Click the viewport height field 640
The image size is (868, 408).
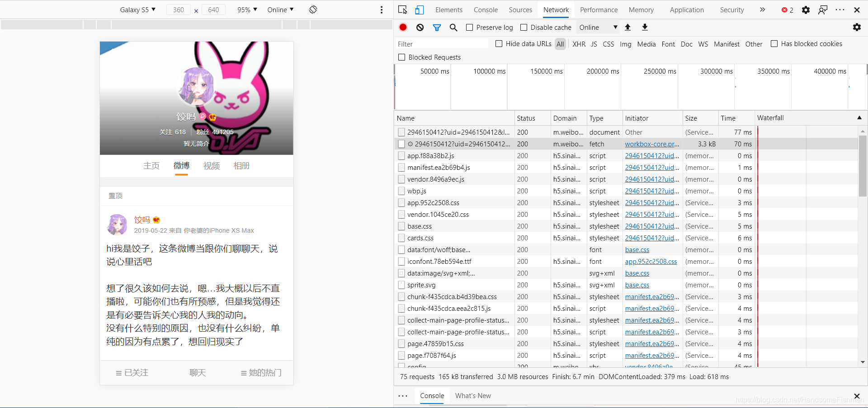pos(213,9)
